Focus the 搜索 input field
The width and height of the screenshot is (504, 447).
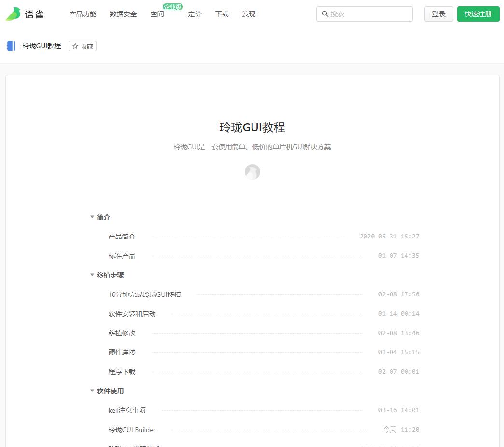tap(364, 14)
